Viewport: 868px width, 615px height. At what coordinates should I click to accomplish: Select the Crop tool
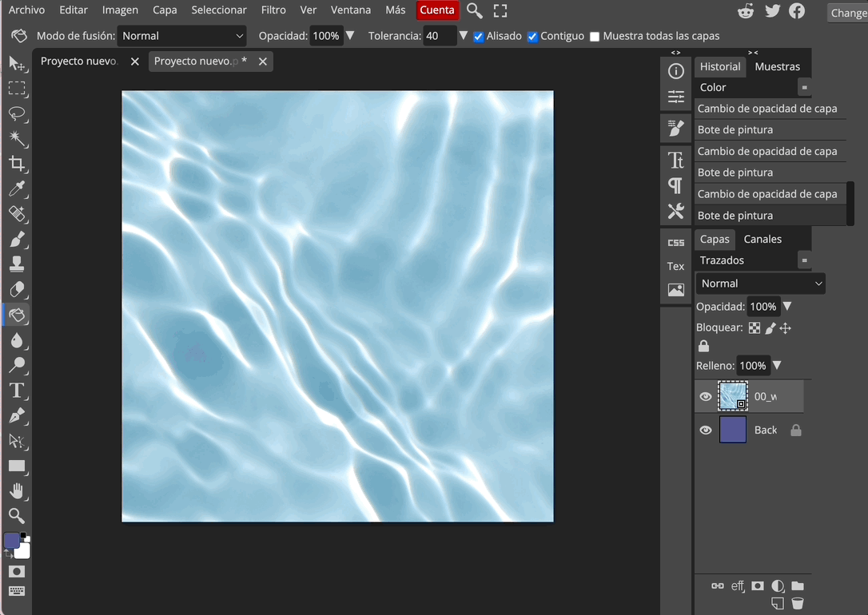click(16, 164)
